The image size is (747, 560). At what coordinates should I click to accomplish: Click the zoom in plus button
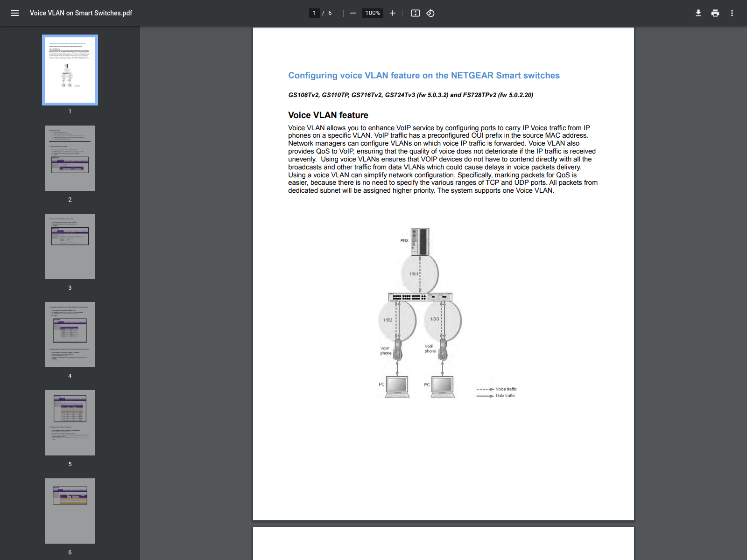coord(393,13)
